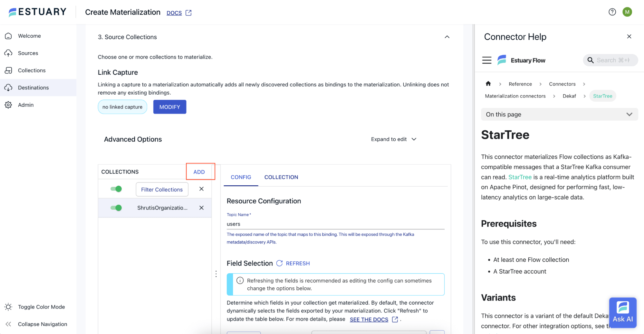Click the Topic Name input field
Screen dimensions: 644x334
[335, 224]
